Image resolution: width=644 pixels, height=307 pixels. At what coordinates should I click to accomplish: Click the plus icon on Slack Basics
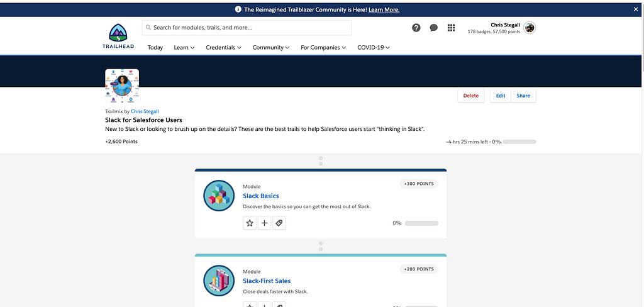(265, 223)
